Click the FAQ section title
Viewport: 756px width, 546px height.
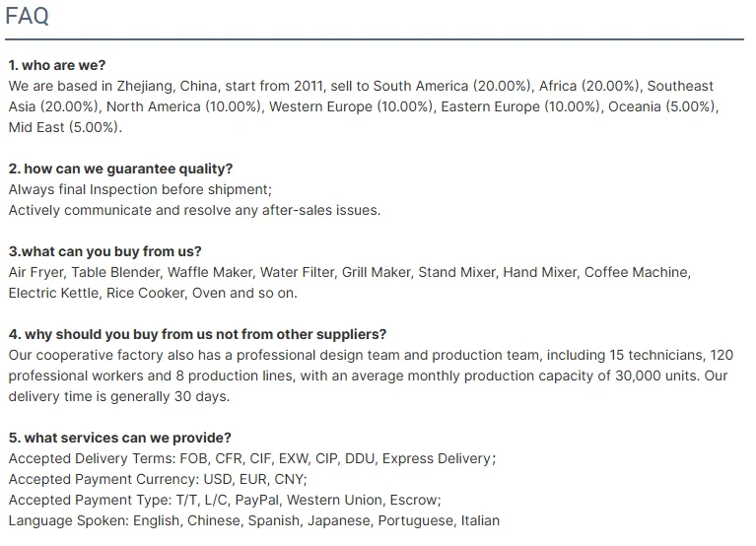[x=27, y=17]
